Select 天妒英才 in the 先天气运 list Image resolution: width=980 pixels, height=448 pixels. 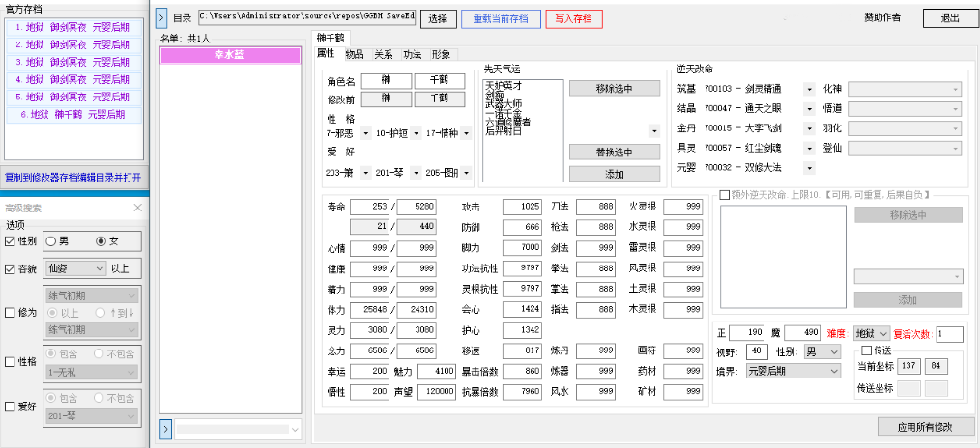[x=504, y=85]
